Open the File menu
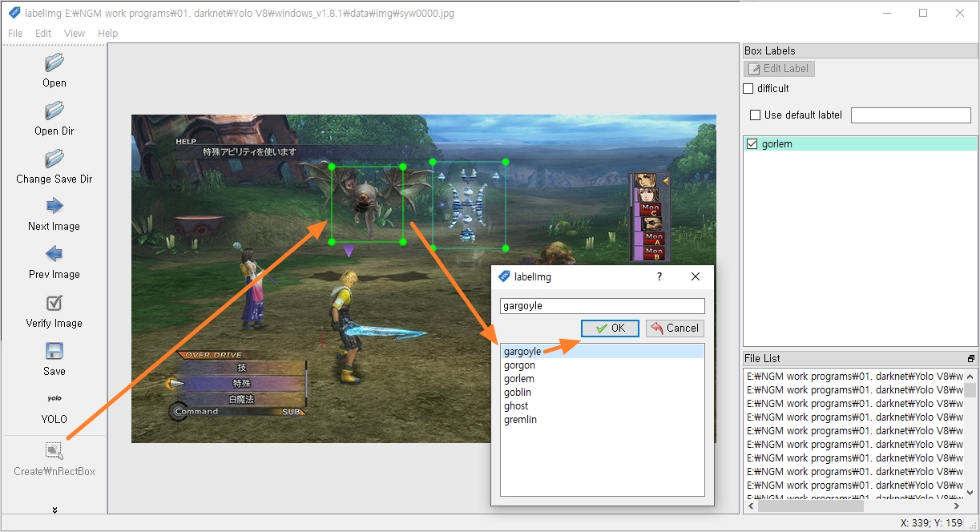Image resolution: width=980 pixels, height=532 pixels. (x=15, y=34)
